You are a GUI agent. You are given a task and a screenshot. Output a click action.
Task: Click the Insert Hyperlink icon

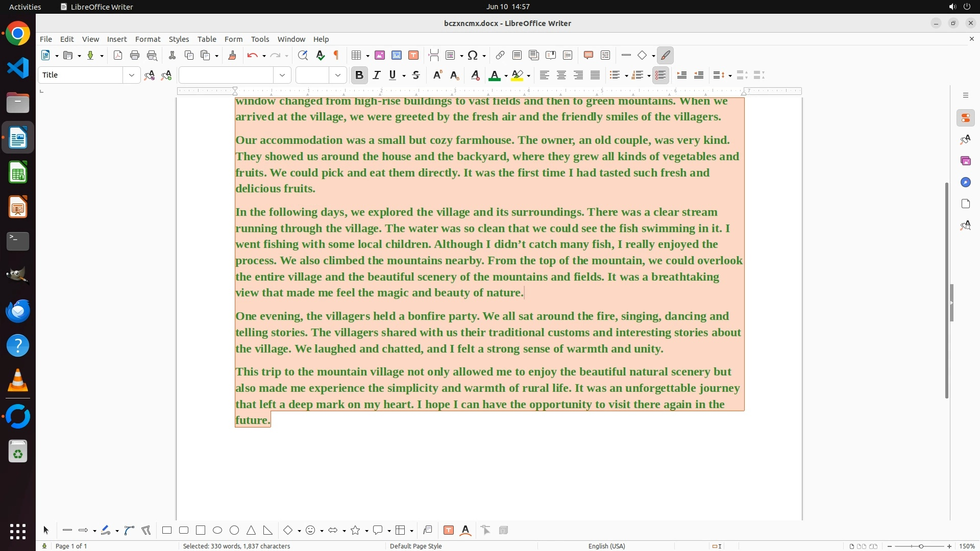[500, 56]
